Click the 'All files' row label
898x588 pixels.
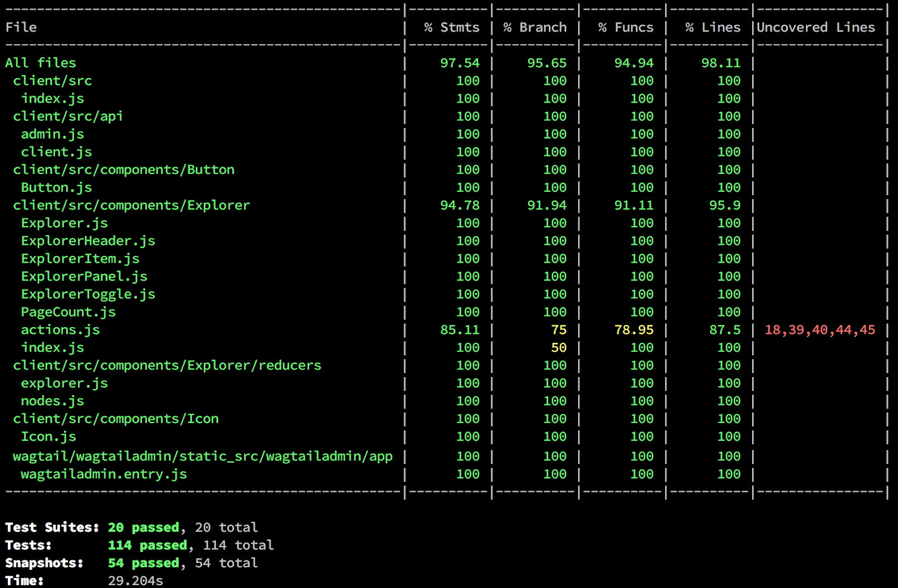pyautogui.click(x=40, y=63)
